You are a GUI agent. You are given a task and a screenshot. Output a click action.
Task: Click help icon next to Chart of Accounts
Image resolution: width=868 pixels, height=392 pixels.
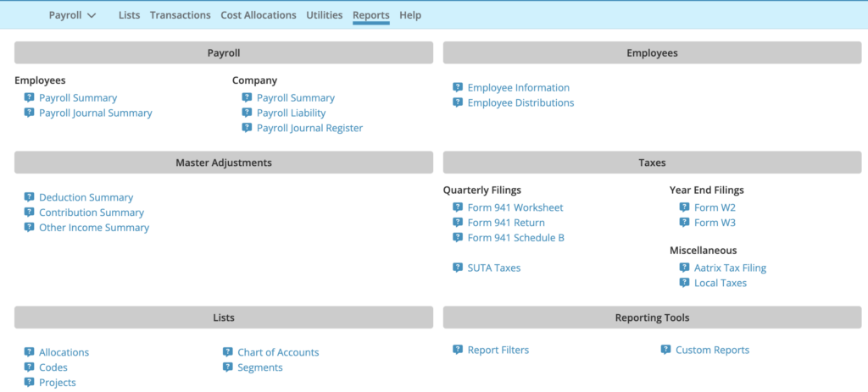228,352
